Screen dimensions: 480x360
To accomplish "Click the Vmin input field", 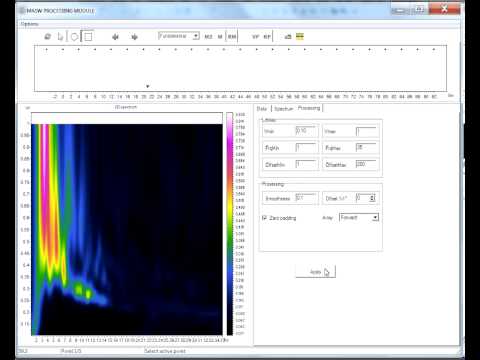I will (305, 131).
